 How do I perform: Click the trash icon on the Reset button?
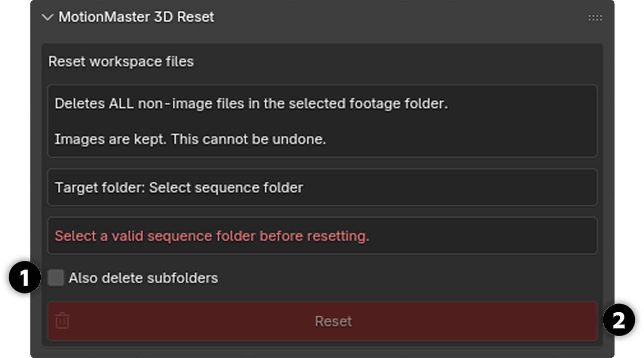click(x=62, y=321)
